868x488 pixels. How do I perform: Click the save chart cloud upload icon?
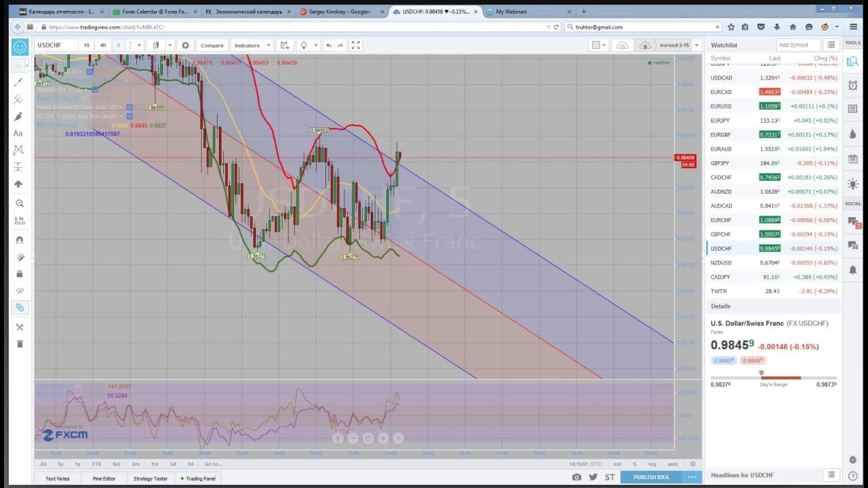pyautogui.click(x=645, y=45)
